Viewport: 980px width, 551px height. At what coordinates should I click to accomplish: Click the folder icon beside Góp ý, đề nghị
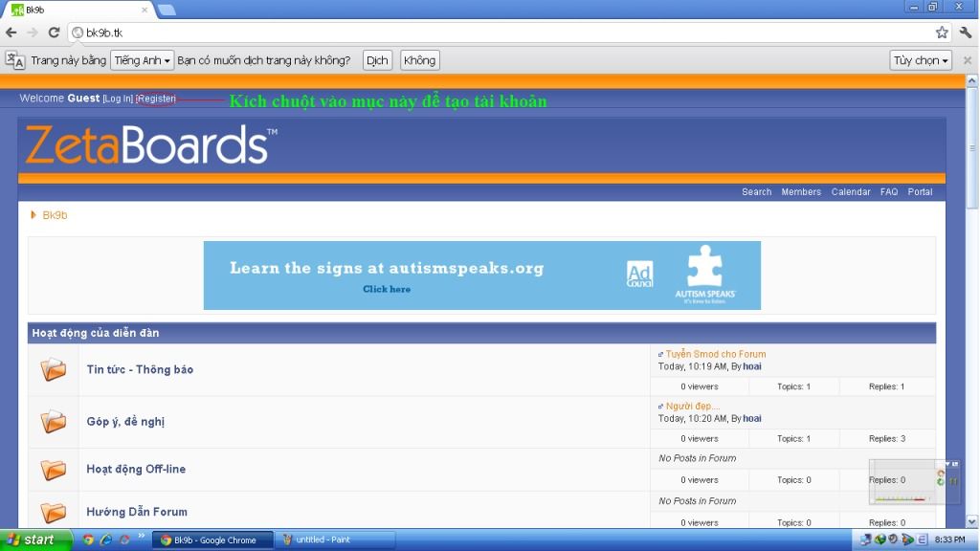(54, 422)
